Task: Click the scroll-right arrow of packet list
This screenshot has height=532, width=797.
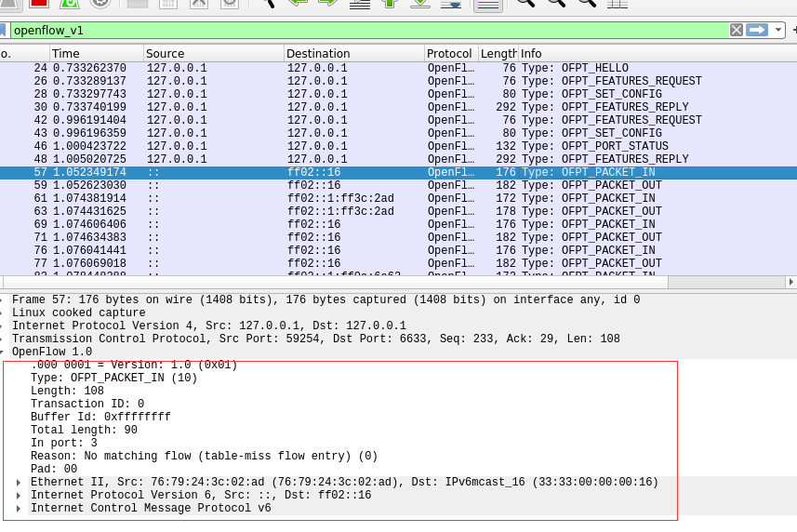Action: 790,282
